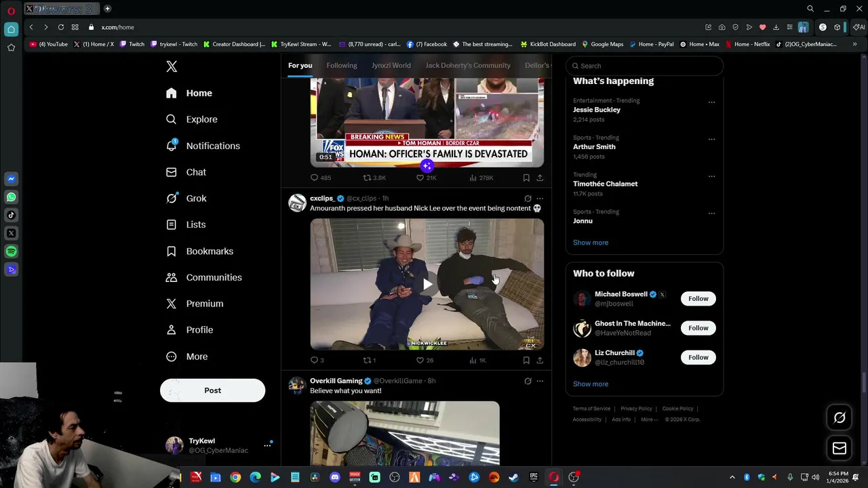Switch to the Following tab
This screenshot has width=868, height=488.
click(x=342, y=65)
